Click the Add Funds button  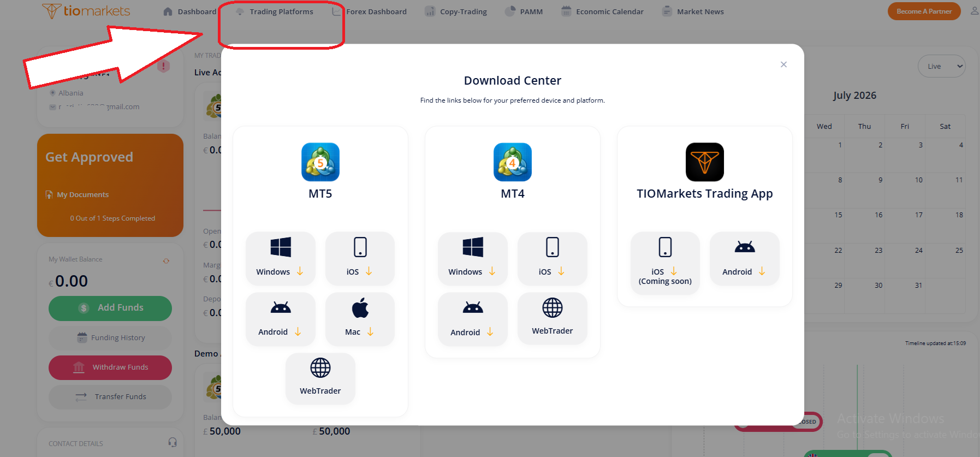coord(110,308)
